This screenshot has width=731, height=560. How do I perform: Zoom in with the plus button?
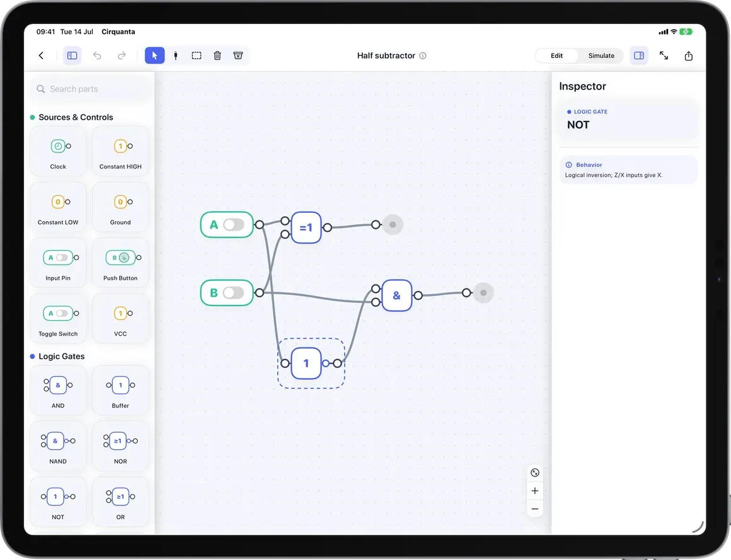pos(535,491)
